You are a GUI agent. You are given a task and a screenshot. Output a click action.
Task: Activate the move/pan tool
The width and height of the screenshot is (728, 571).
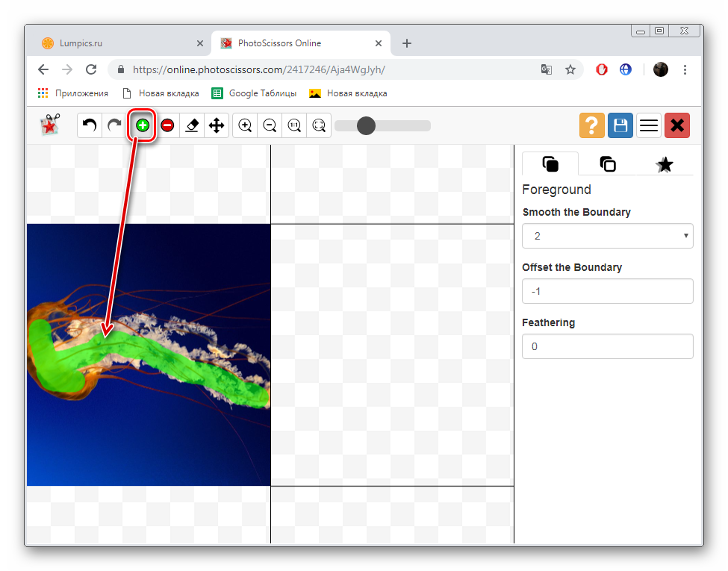217,125
